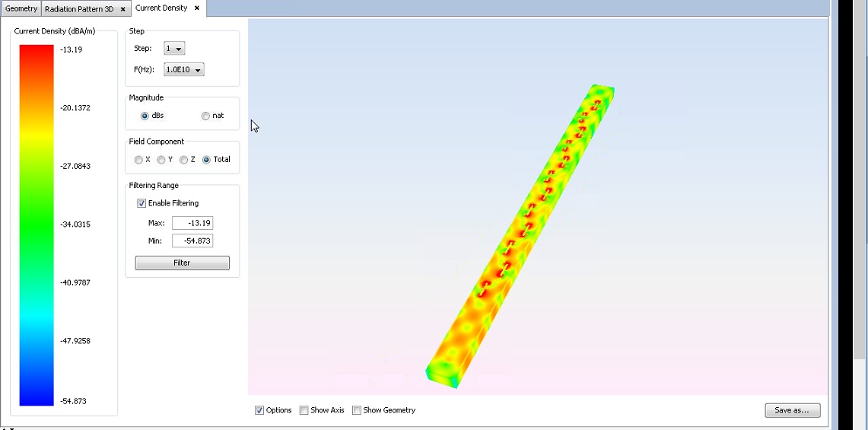The width and height of the screenshot is (868, 430).
Task: Choose the Y field component
Action: tap(161, 160)
